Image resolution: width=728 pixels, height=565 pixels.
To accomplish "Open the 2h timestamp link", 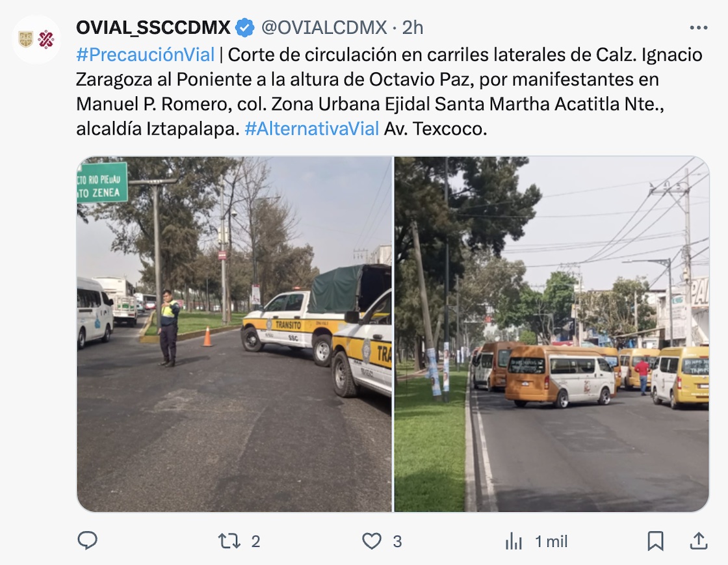I will tap(413, 28).
